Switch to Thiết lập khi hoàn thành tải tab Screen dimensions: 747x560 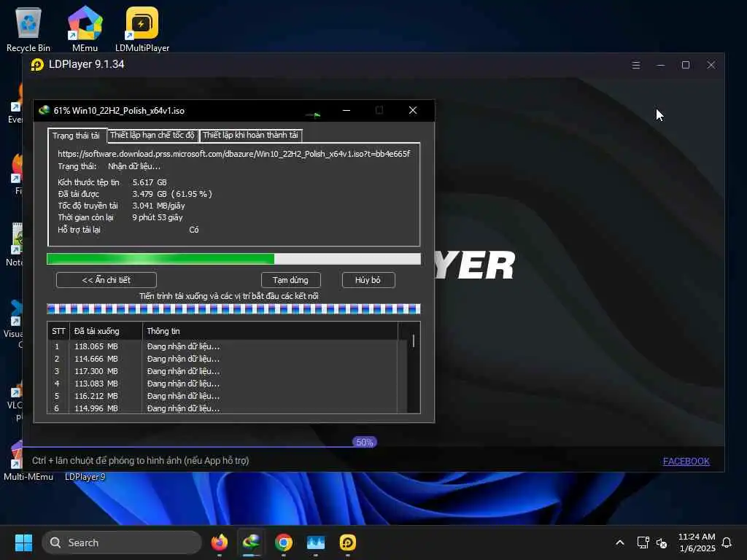[251, 135]
